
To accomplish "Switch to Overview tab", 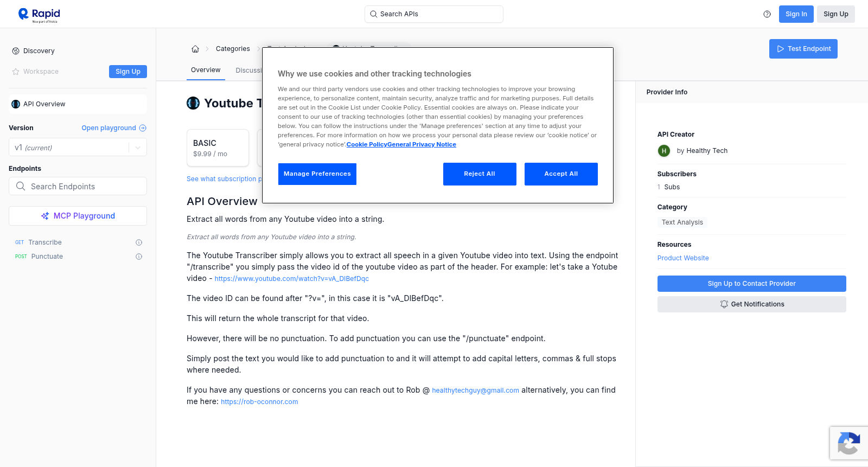I will coord(206,70).
